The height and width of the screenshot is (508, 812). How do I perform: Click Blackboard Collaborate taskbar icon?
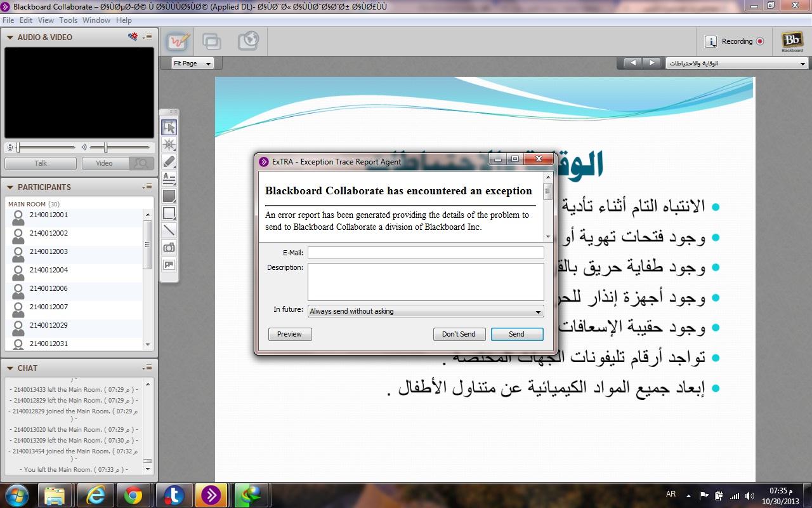(x=211, y=495)
